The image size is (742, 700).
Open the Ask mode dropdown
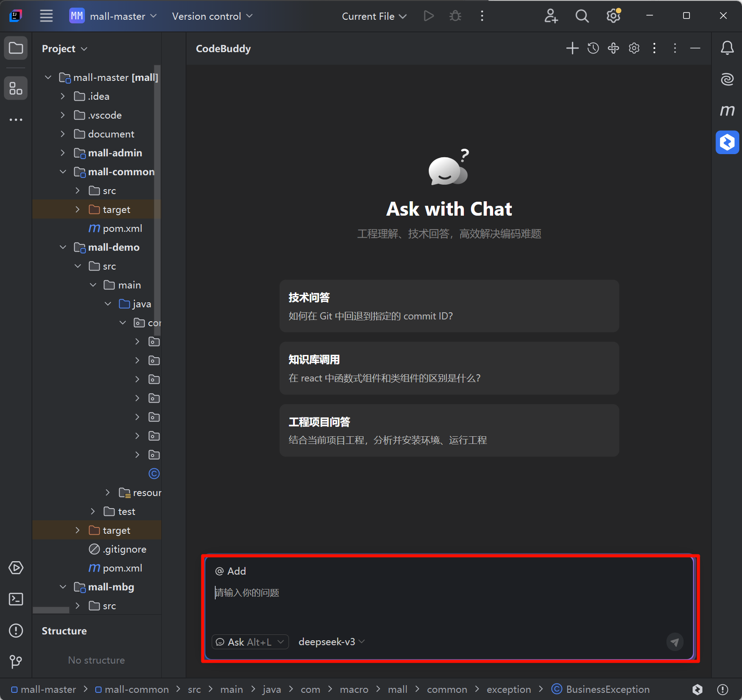coord(250,642)
